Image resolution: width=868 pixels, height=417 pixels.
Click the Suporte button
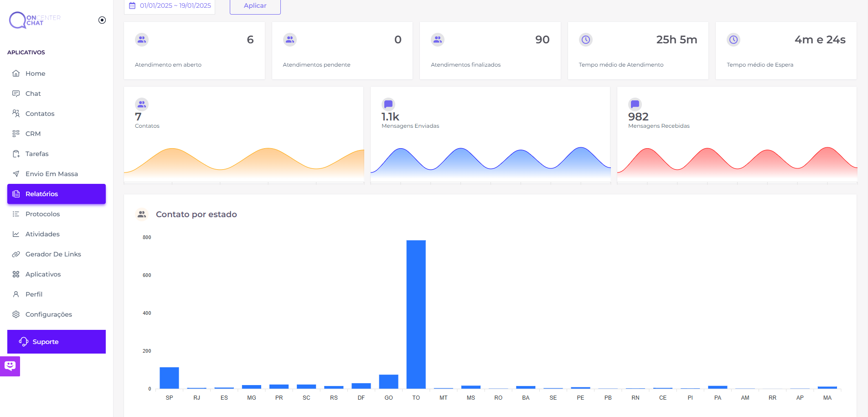point(57,342)
